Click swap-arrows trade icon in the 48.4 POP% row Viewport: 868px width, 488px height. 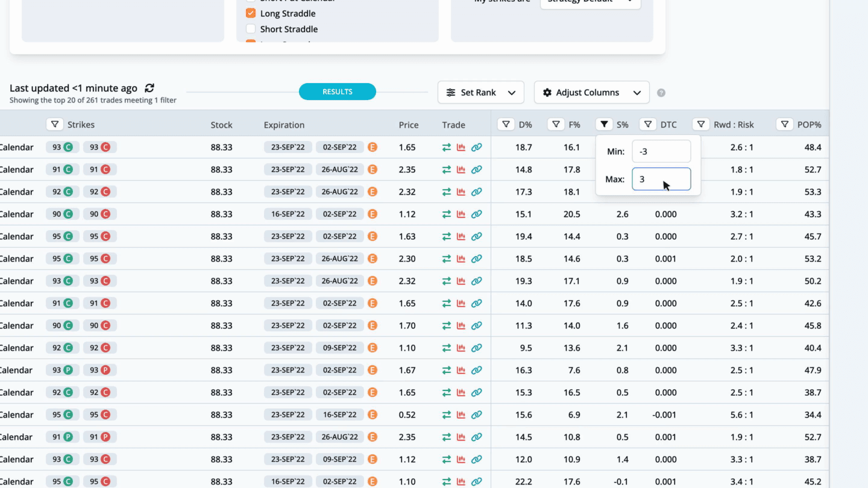coord(447,147)
